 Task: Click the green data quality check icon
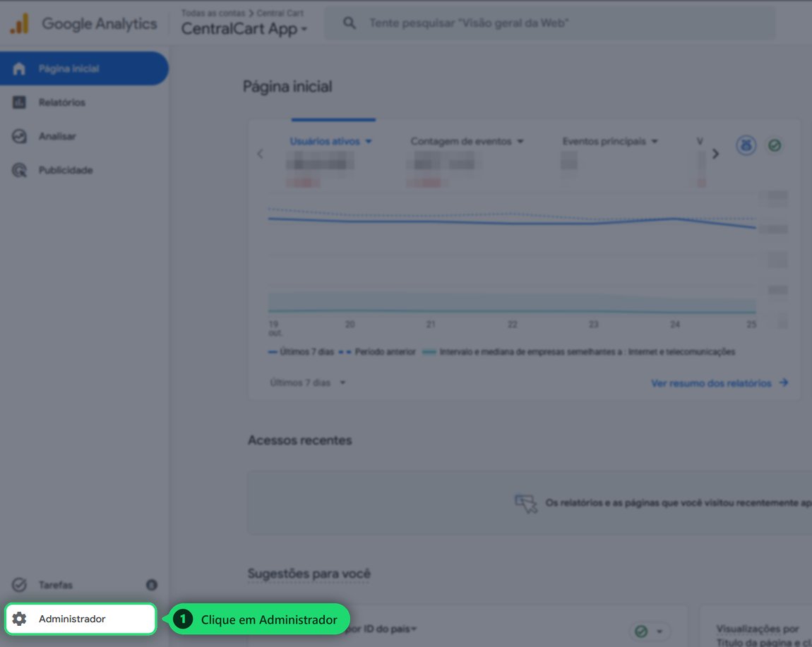pyautogui.click(x=775, y=145)
